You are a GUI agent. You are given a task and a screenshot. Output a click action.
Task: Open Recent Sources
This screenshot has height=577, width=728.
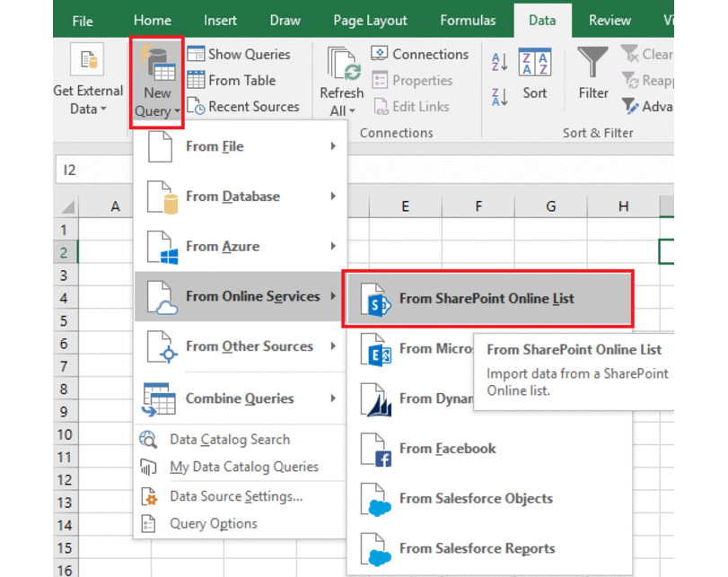coord(243,106)
